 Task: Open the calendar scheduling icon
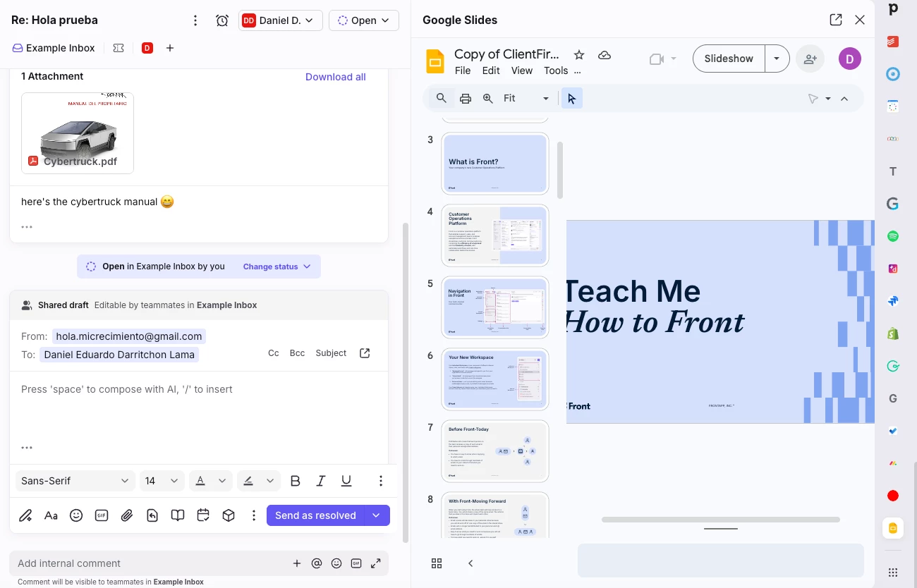203,515
